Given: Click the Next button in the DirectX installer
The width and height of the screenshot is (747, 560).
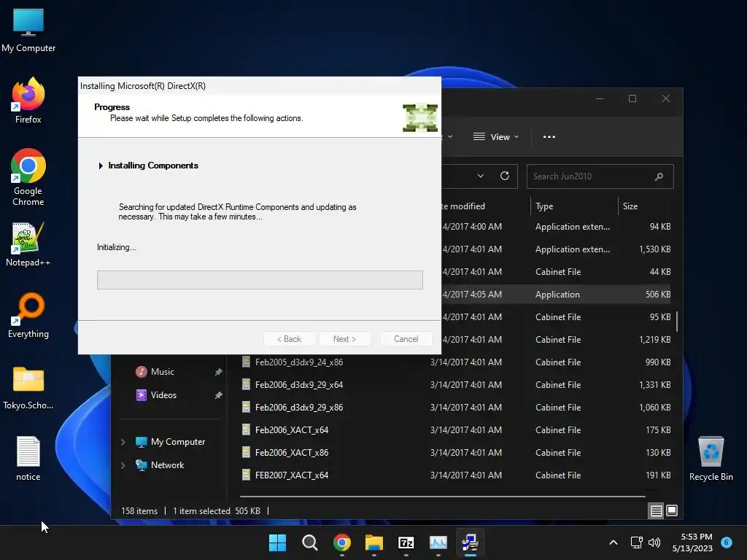Looking at the screenshot, I should tap(344, 339).
